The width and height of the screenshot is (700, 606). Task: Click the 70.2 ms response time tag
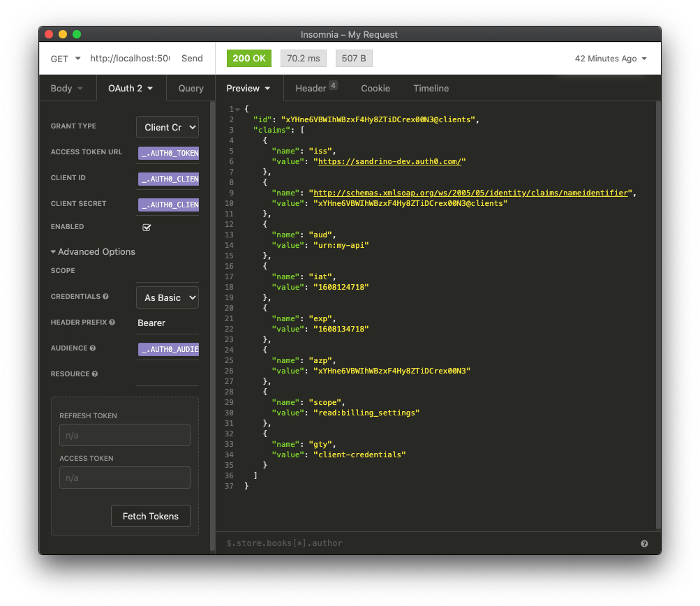(x=303, y=59)
